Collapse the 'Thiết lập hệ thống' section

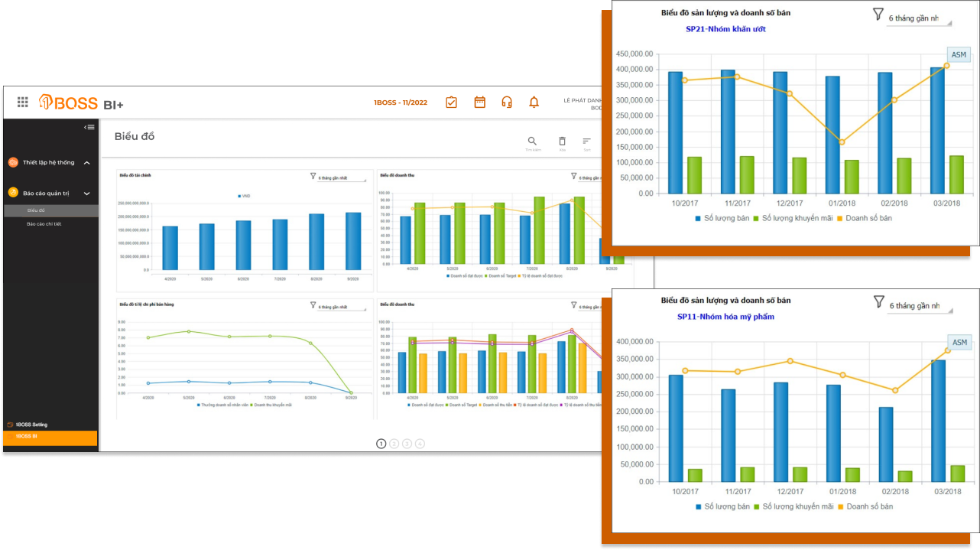tap(86, 163)
